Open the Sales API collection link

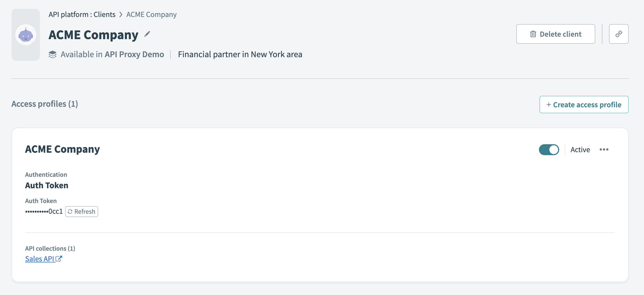pos(40,259)
